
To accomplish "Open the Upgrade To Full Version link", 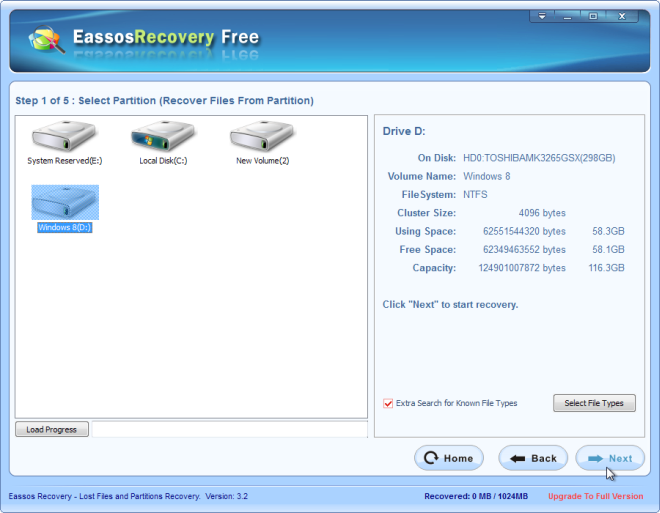I will [x=596, y=496].
